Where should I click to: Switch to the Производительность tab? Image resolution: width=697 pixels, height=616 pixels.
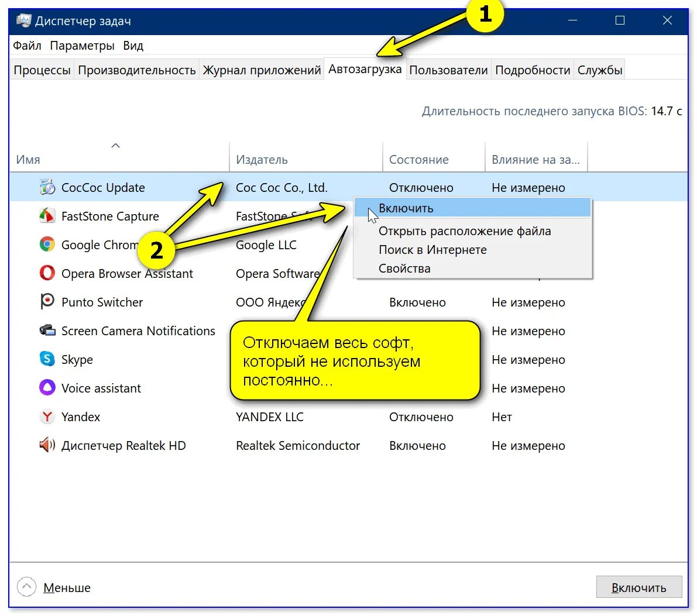click(x=136, y=70)
